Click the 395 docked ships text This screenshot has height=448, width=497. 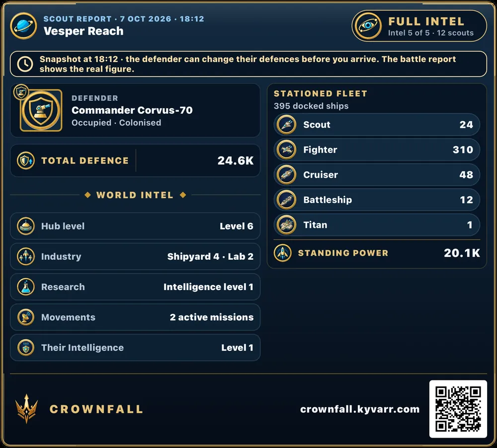[311, 106]
